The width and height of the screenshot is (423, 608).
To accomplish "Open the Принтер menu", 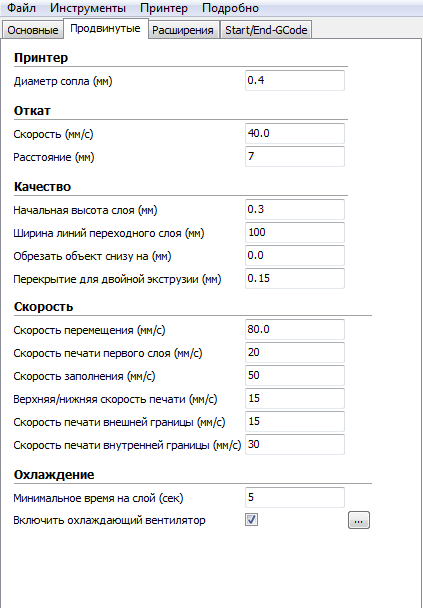I will pos(164,8).
